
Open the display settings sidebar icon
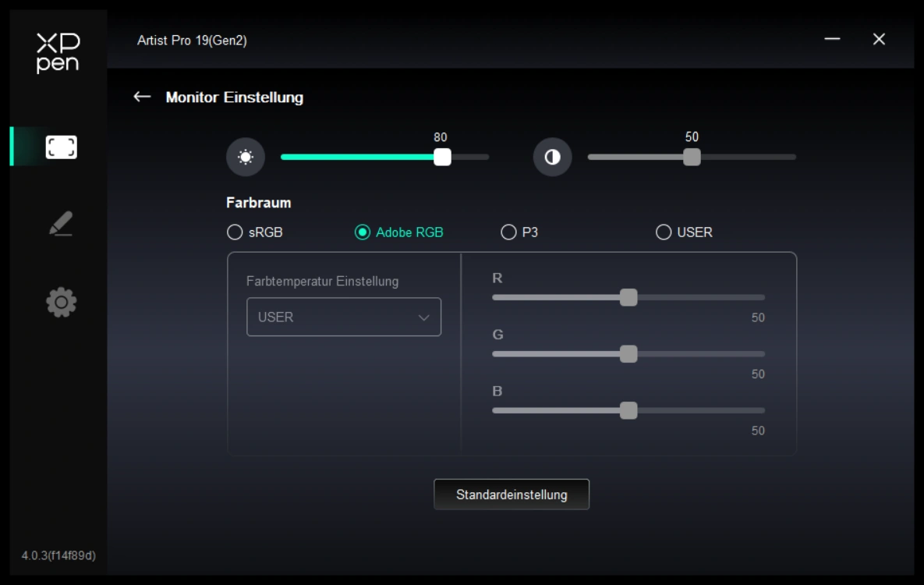coord(61,147)
